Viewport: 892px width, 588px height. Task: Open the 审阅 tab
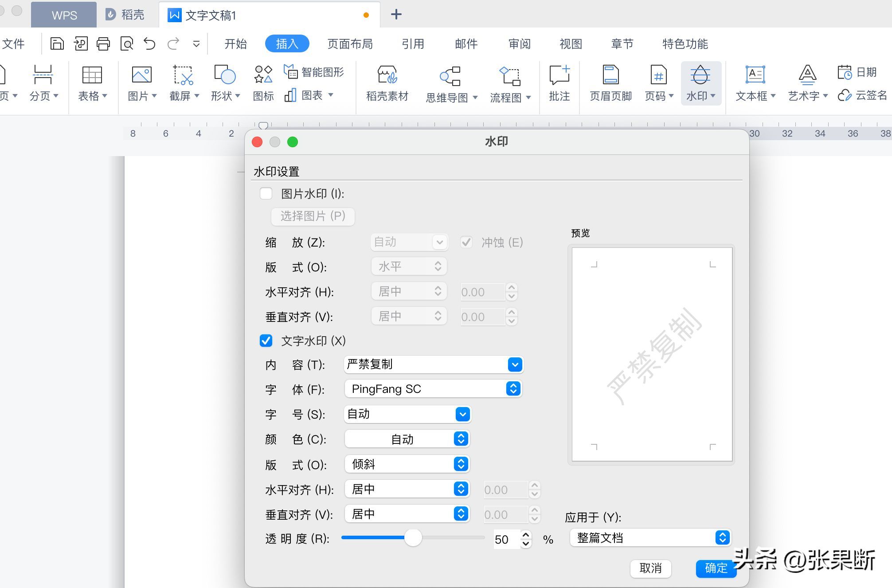point(519,43)
